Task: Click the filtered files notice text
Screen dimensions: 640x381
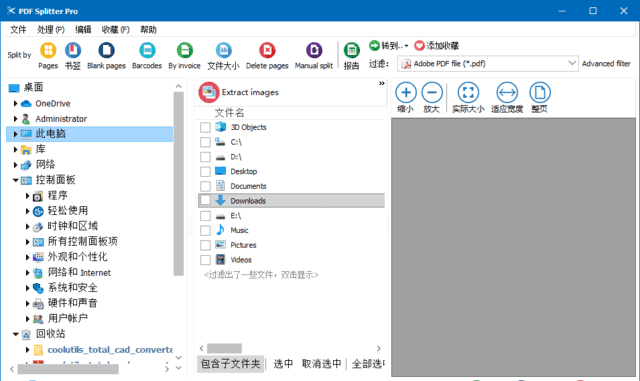Action: [x=261, y=275]
